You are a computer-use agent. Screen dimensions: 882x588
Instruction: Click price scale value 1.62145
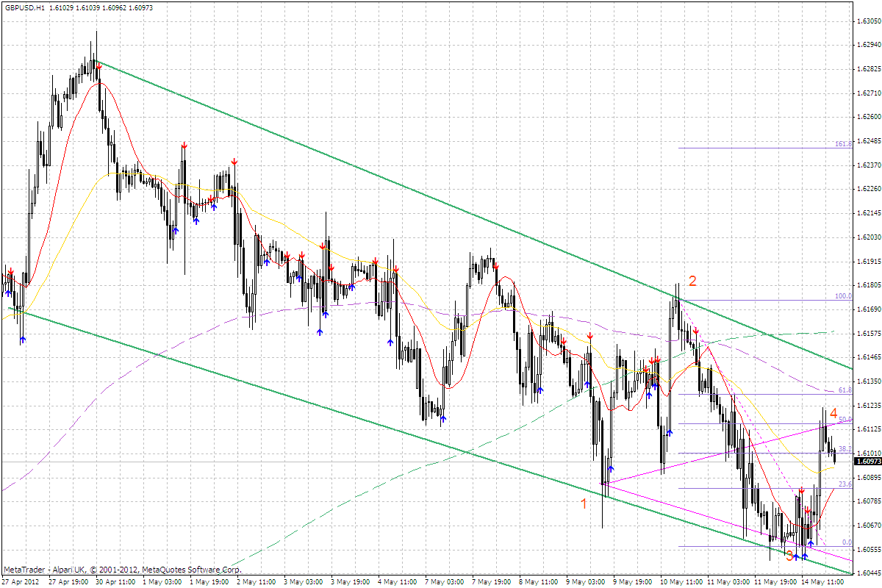tap(870, 213)
